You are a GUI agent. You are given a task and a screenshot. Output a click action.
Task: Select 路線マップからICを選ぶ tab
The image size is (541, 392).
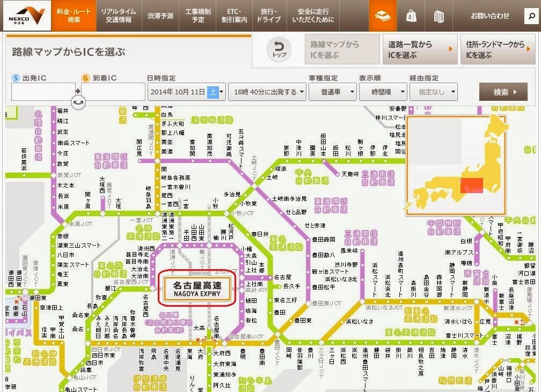click(342, 49)
